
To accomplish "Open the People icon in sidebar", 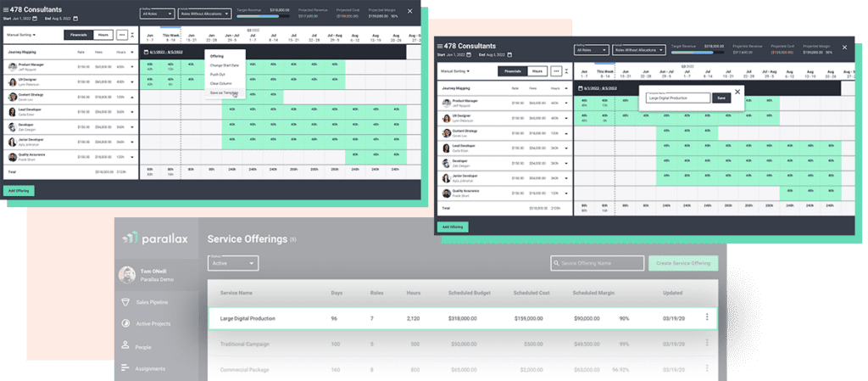I will [125, 345].
